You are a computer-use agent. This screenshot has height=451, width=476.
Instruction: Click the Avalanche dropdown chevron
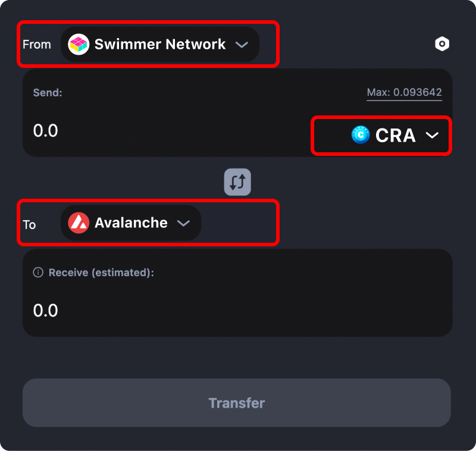(x=184, y=223)
